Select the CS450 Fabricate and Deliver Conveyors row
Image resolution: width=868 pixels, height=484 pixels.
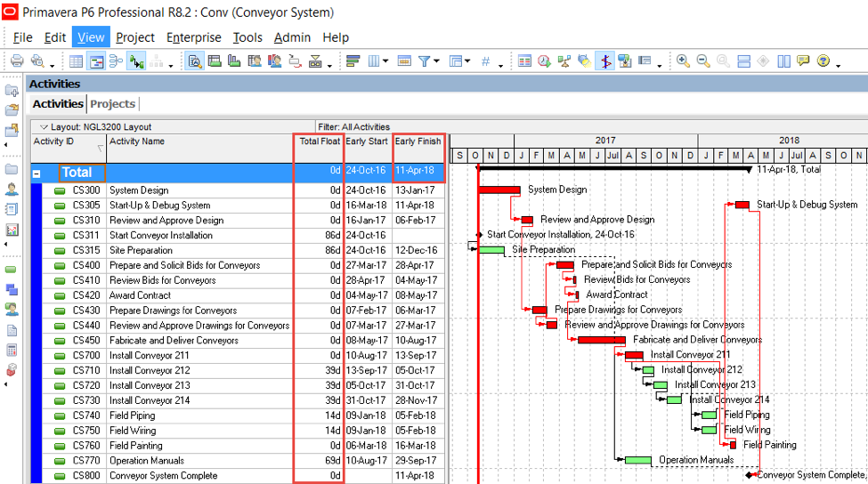coord(239,340)
